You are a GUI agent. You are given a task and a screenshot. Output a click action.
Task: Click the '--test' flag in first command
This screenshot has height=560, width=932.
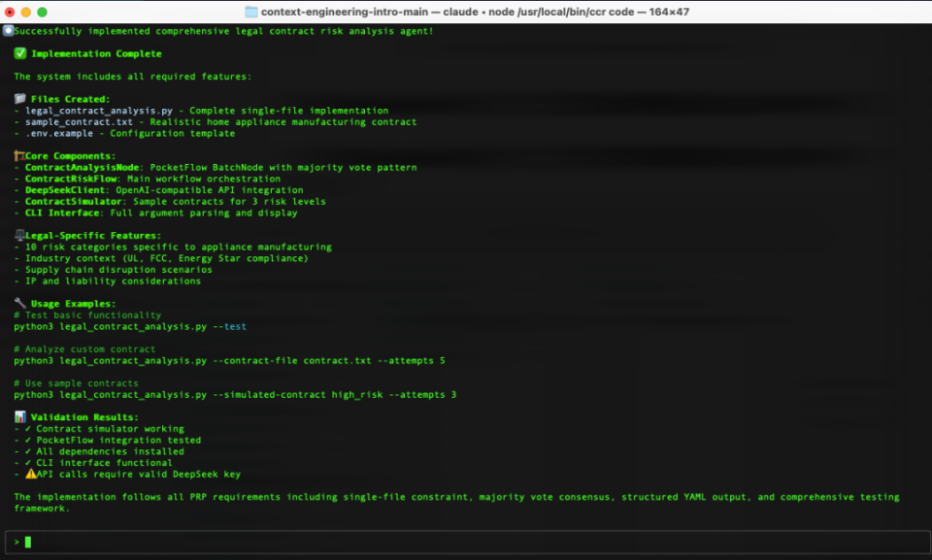pos(229,326)
